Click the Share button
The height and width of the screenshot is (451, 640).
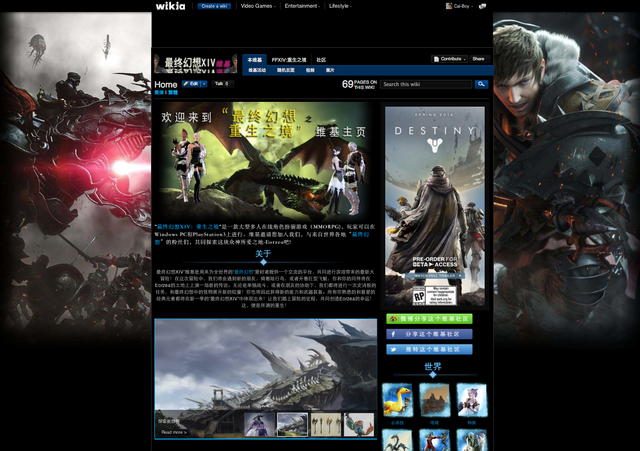pos(478,59)
